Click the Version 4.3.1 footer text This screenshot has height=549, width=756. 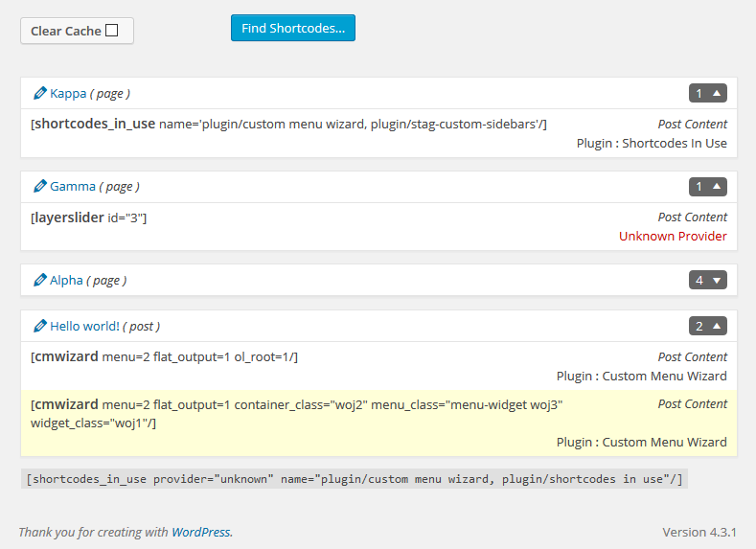(x=699, y=532)
